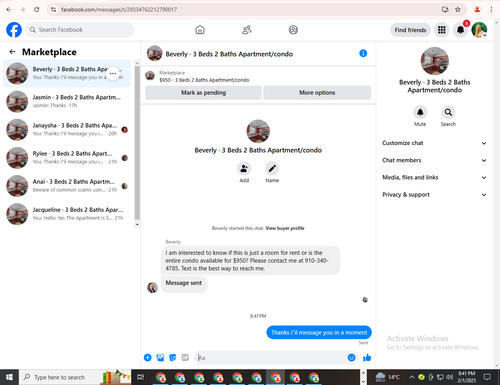Open the account profile picture menu
This screenshot has height=385, width=500.
479,30
